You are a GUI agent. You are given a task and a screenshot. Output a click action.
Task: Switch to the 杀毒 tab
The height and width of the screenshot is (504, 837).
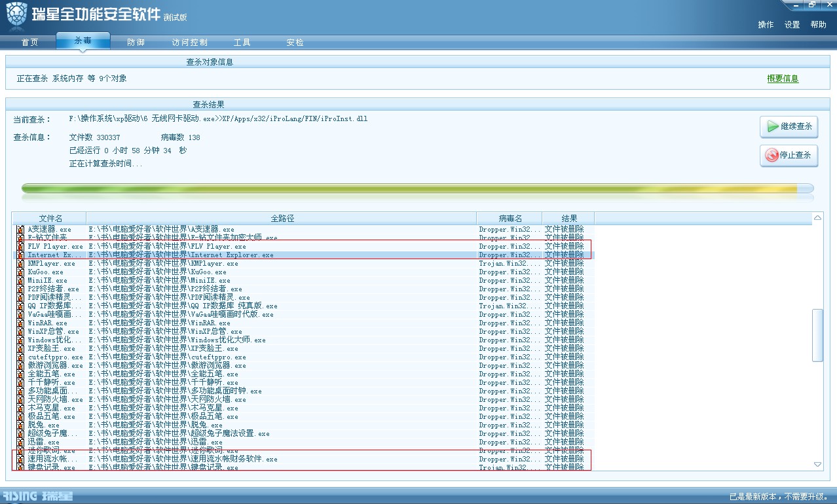click(83, 41)
